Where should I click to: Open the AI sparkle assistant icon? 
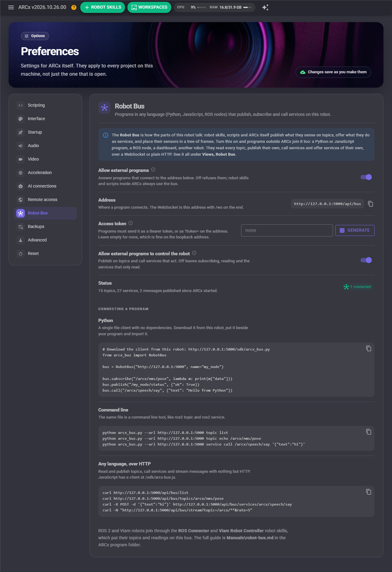tap(265, 7)
